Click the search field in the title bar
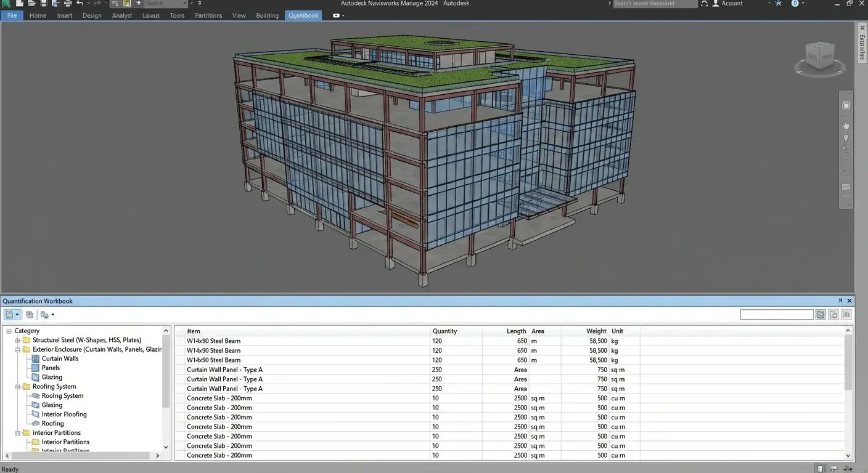The image size is (868, 473). [x=655, y=4]
